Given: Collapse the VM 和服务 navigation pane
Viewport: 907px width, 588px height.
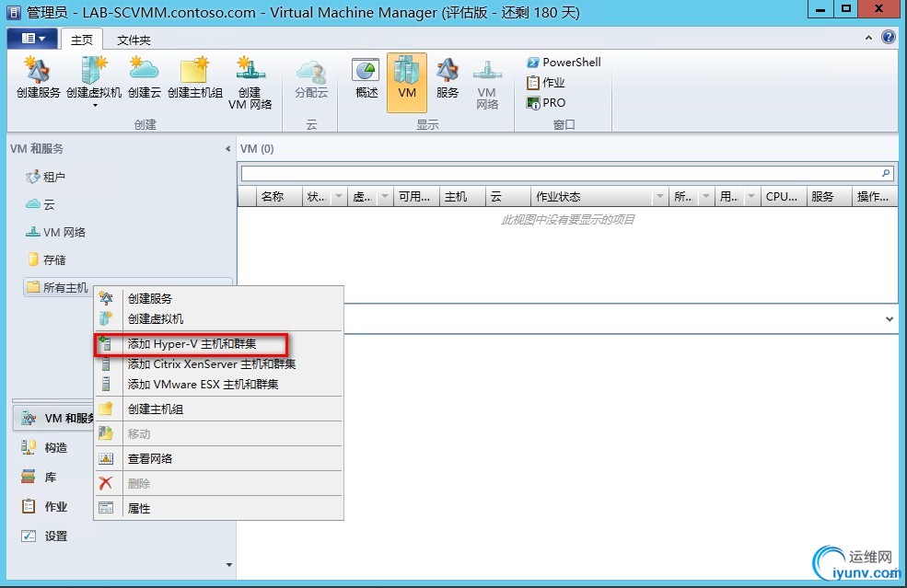Looking at the screenshot, I should (228, 149).
